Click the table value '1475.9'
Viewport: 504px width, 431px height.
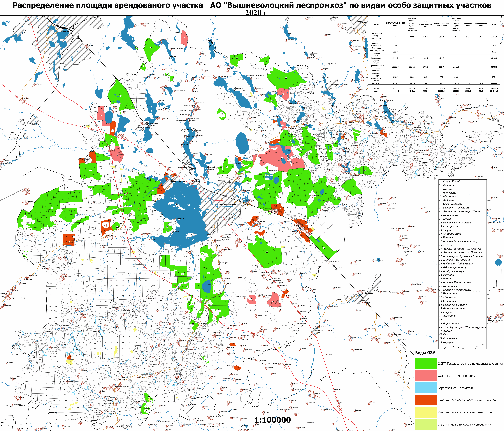pos(395,37)
